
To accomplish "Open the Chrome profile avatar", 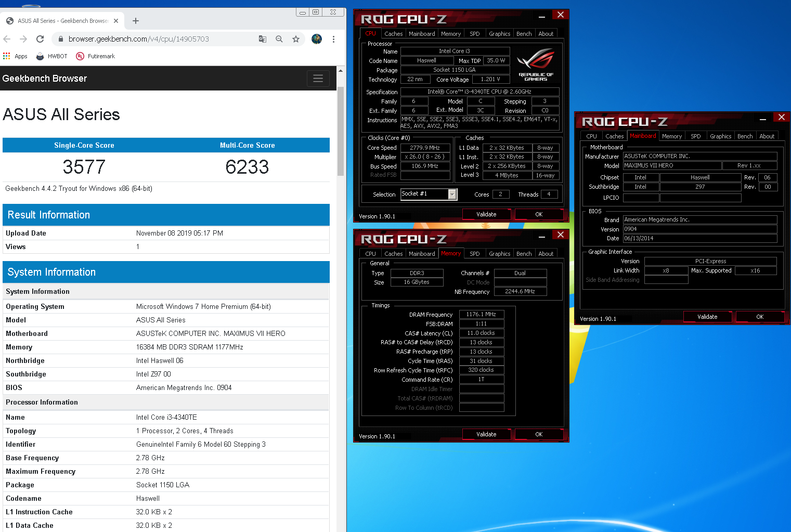I will coord(317,39).
